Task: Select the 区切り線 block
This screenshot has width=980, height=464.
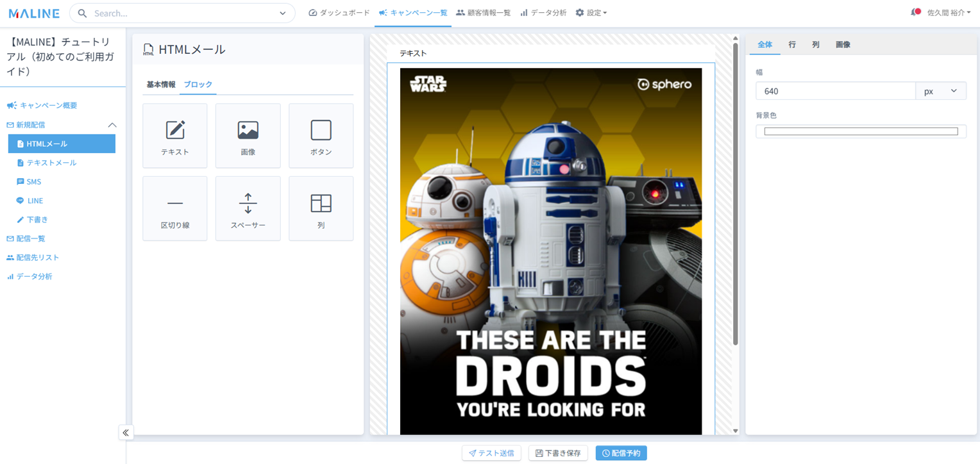Action: coord(175,208)
